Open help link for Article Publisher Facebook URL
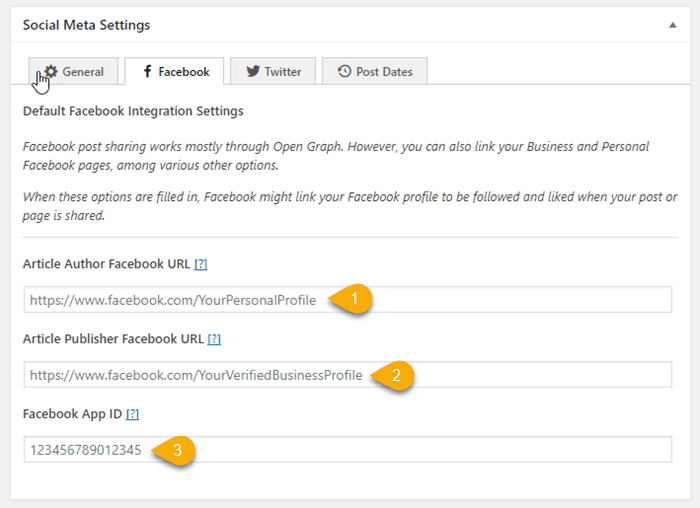Viewport: 700px width, 508px height. click(213, 339)
